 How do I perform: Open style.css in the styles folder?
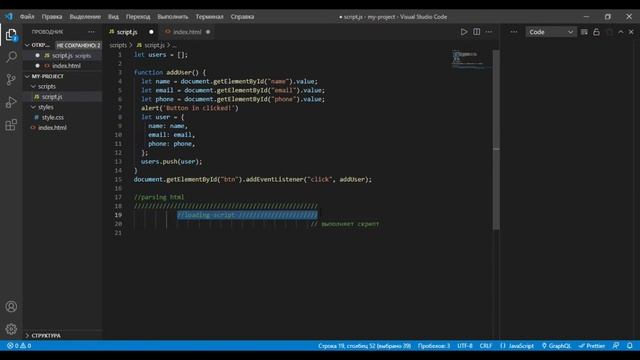click(x=62, y=117)
